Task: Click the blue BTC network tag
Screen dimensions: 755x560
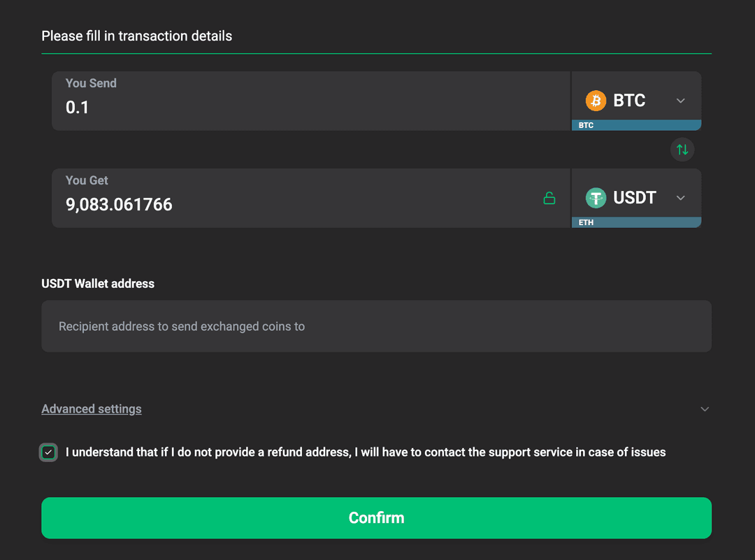Action: click(x=636, y=125)
